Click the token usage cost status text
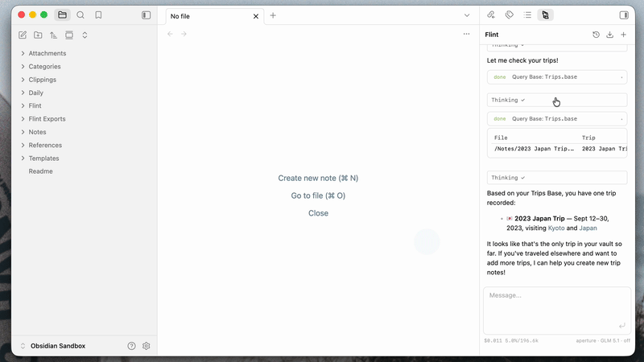Viewport: 644px width, 362px height. (511, 340)
